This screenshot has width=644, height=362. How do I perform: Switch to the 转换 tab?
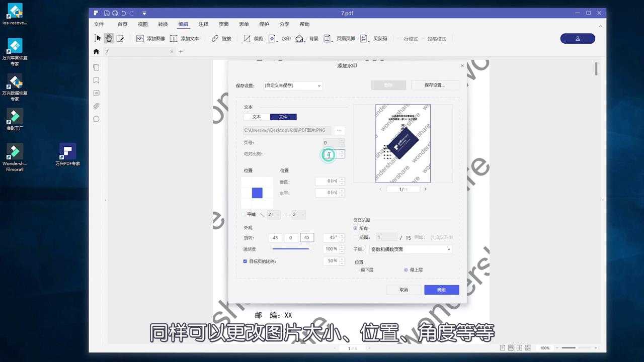163,24
